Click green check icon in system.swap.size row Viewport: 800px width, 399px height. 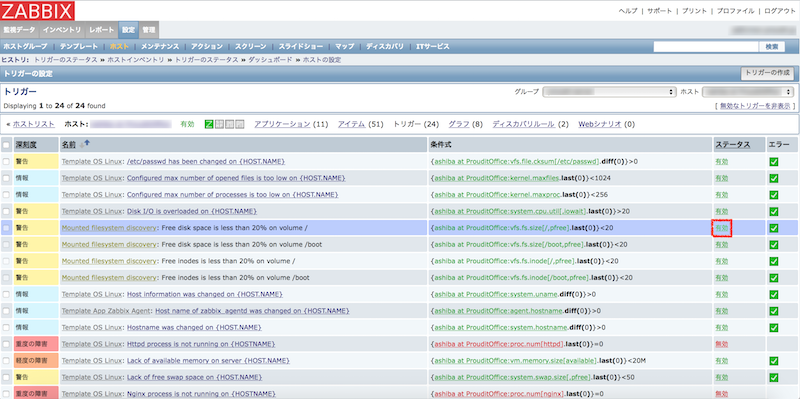774,378
